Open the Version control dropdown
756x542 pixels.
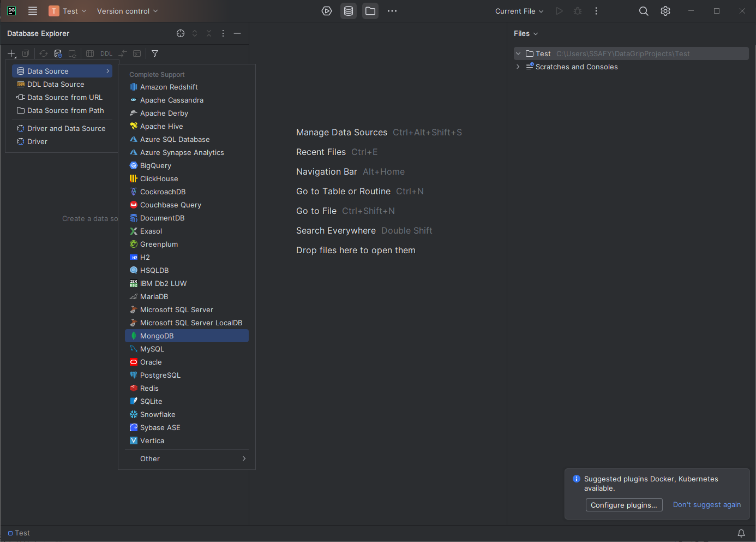click(x=127, y=11)
